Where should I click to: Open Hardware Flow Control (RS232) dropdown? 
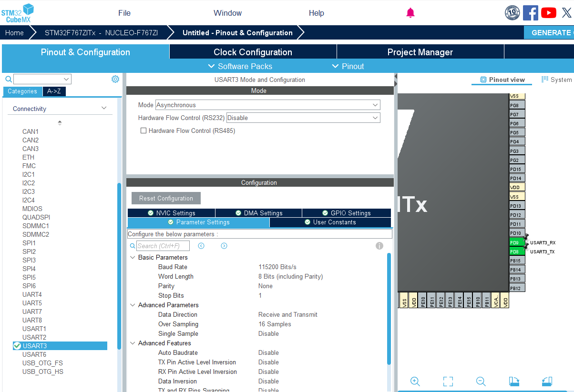(x=303, y=118)
